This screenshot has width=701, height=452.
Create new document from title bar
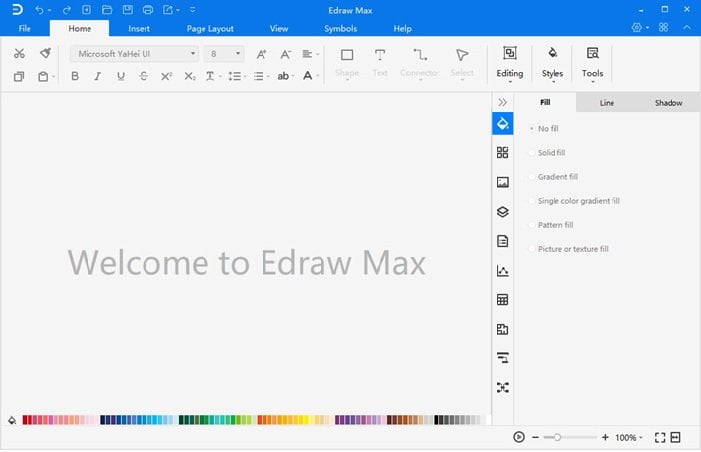[86, 10]
